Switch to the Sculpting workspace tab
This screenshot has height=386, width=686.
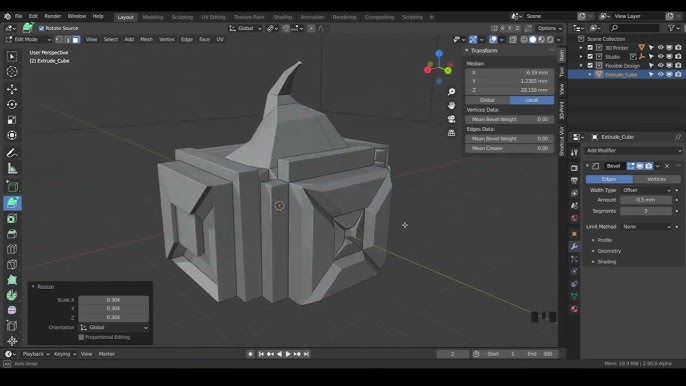point(182,17)
